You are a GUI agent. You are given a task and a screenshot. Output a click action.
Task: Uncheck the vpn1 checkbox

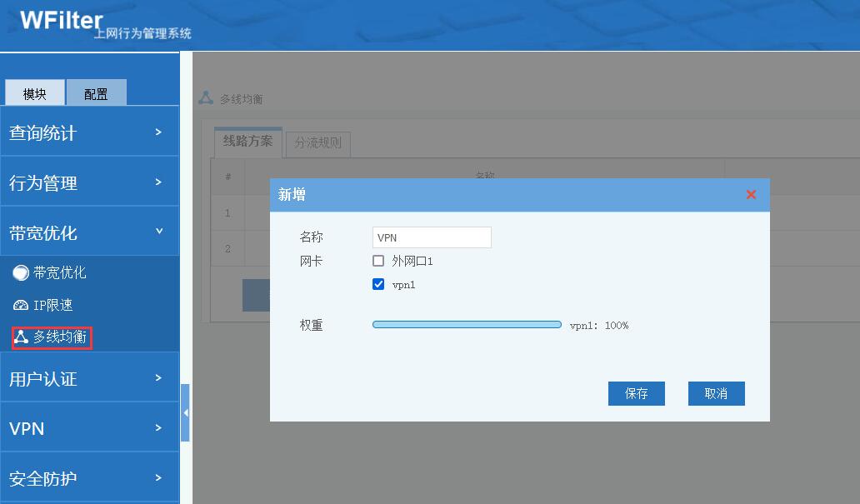click(378, 285)
